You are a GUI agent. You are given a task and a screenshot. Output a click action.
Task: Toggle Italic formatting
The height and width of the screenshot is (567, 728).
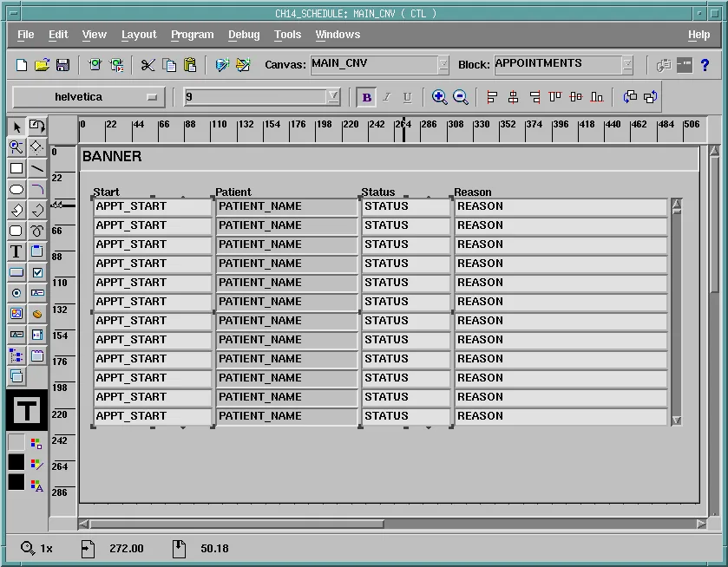387,97
